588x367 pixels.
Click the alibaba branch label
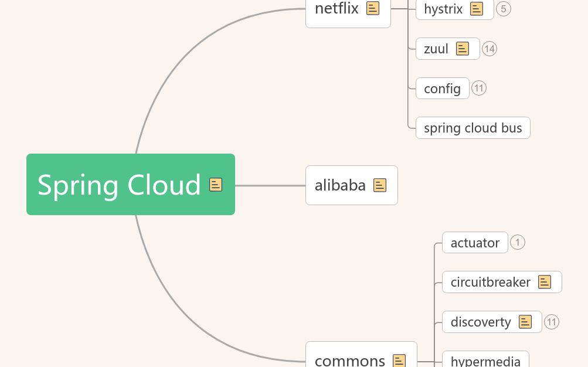click(x=340, y=185)
